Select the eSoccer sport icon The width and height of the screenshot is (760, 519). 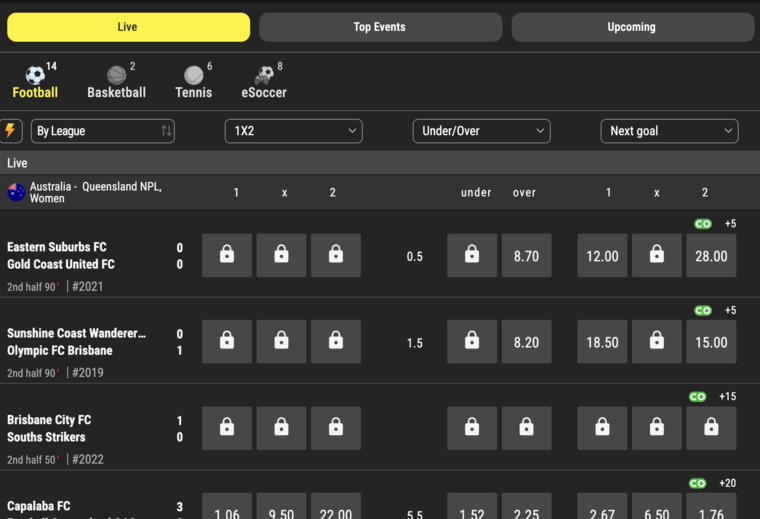pos(264,76)
